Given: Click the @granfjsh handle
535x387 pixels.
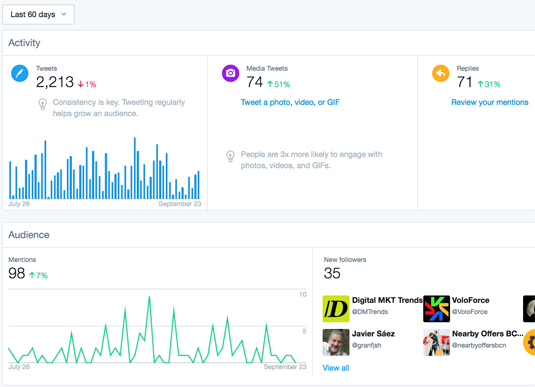Looking at the screenshot, I should 366,345.
